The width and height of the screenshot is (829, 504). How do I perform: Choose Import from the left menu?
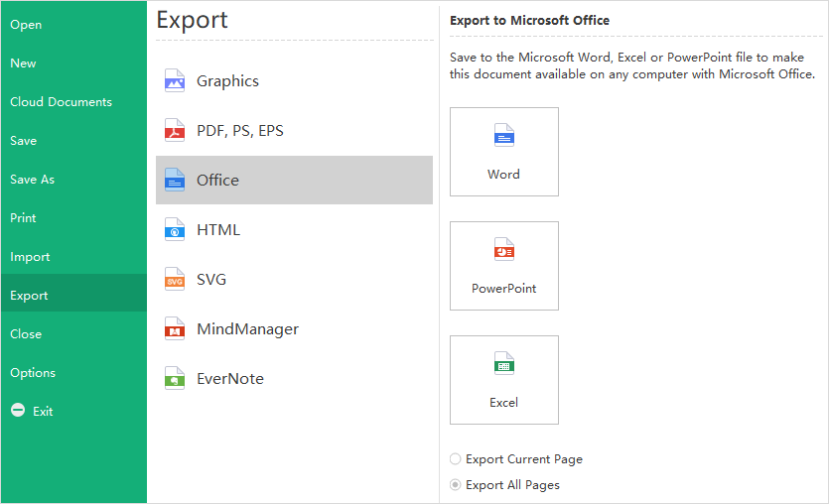pos(30,257)
